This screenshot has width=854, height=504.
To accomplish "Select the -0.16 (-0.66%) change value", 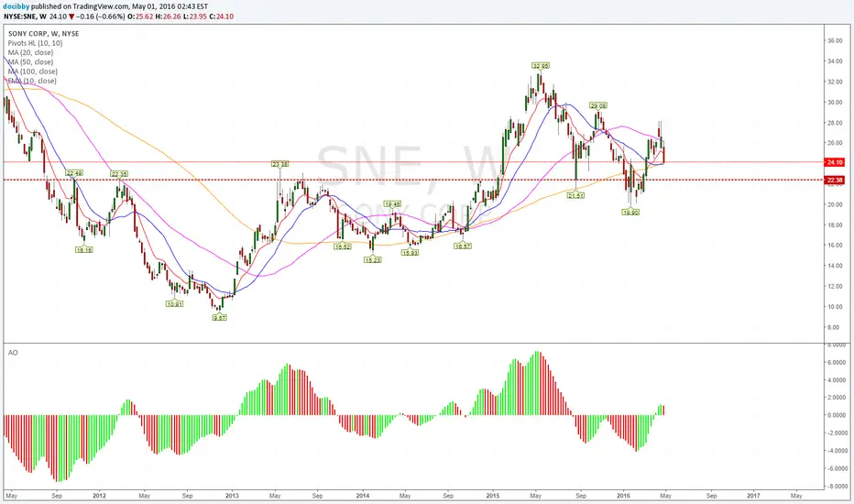I will click(103, 16).
